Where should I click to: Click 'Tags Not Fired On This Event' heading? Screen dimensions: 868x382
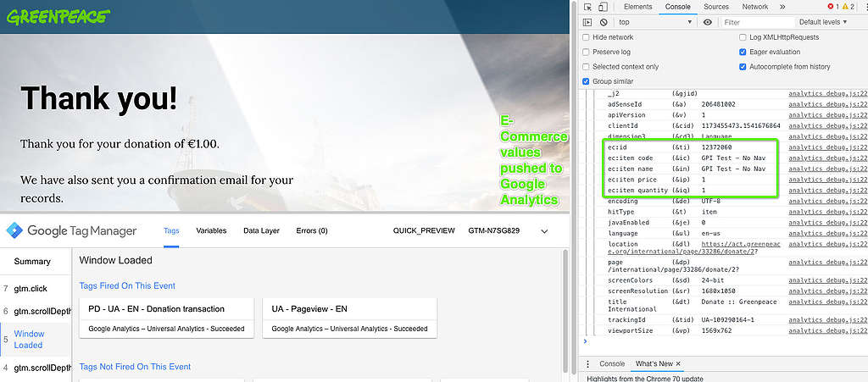135,367
